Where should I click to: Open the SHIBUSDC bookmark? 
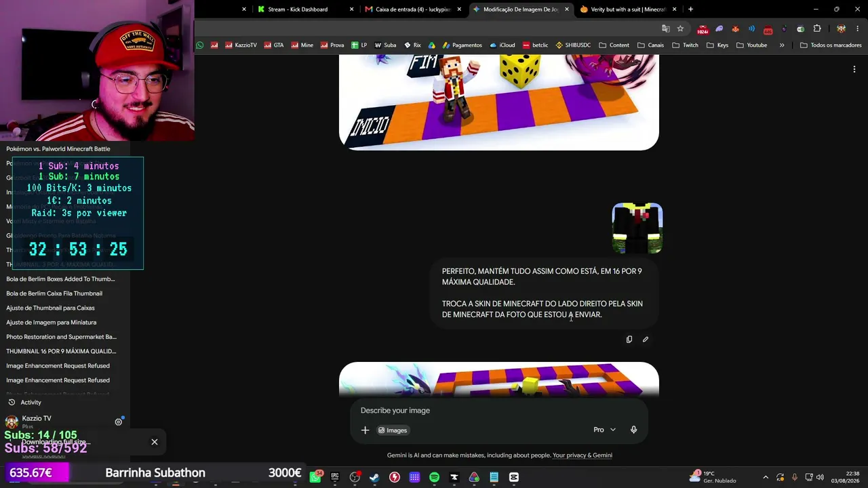(x=573, y=45)
